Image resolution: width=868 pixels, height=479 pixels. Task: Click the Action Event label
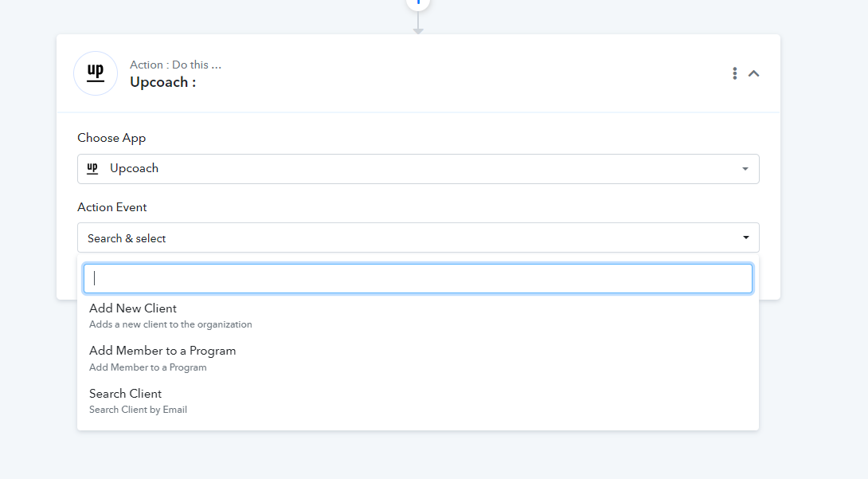pyautogui.click(x=111, y=207)
